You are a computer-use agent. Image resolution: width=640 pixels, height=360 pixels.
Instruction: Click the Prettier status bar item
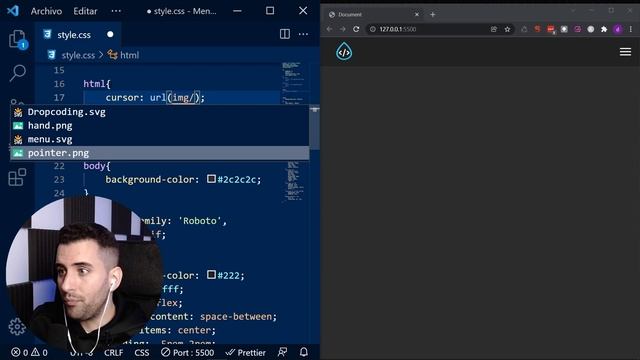coord(245,352)
